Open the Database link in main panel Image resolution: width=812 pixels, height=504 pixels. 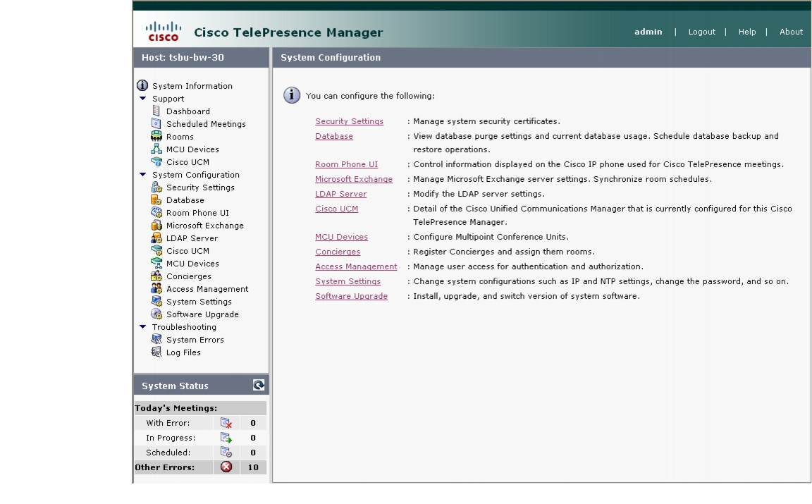point(334,136)
